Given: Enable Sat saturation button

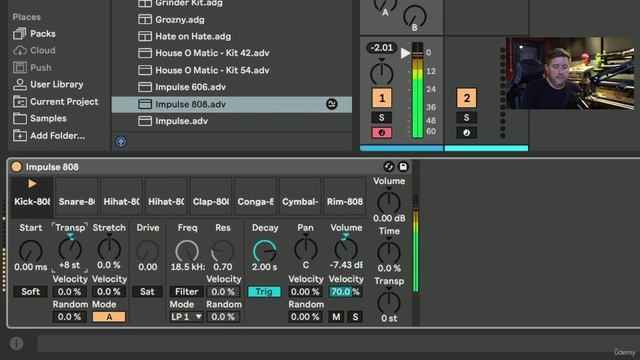Looking at the screenshot, I should tap(147, 291).
